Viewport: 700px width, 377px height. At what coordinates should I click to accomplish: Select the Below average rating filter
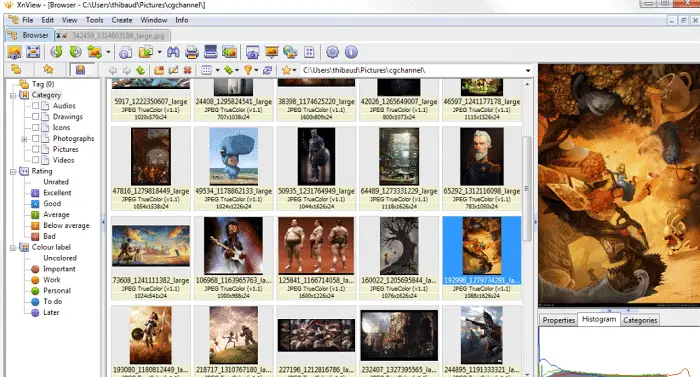[66, 226]
